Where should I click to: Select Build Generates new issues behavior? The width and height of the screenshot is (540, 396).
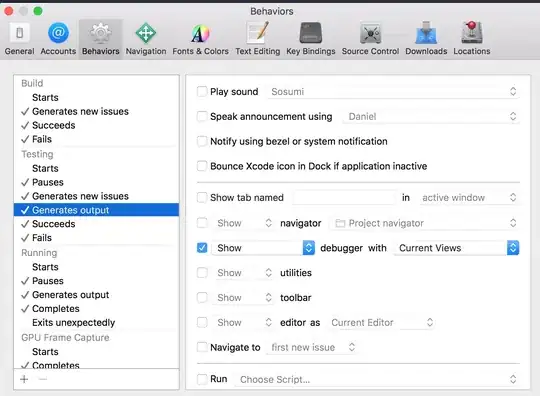[96, 111]
